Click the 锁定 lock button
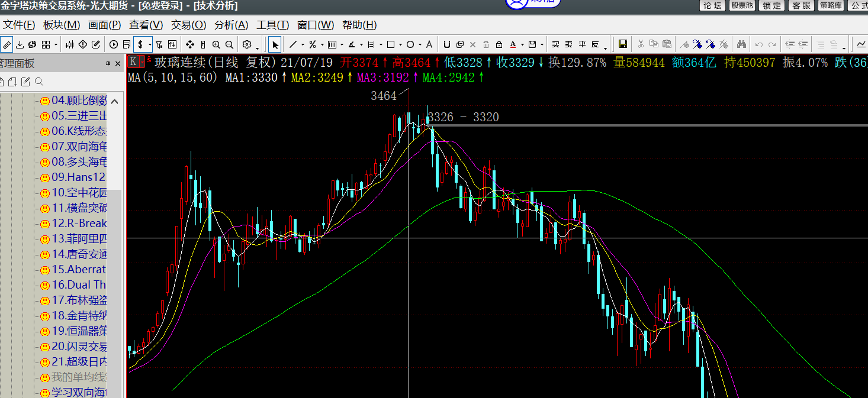 coord(771,5)
